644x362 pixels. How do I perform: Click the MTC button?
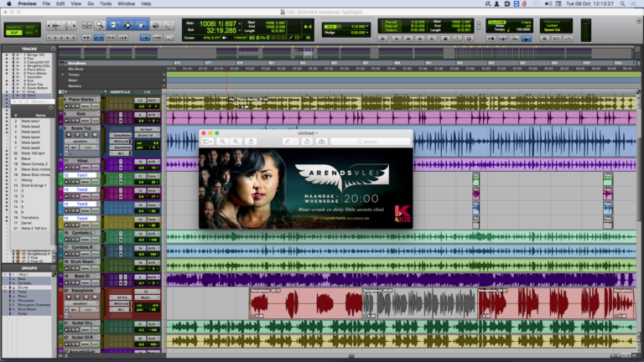point(556,39)
